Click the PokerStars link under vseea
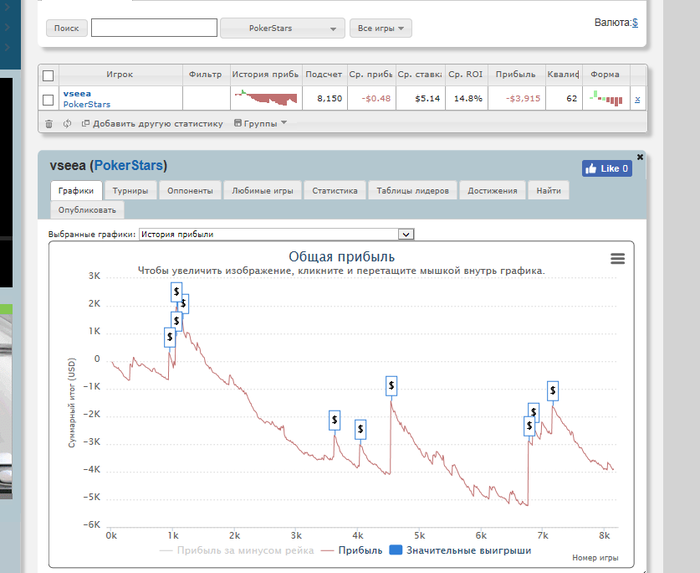Screen dimensions: 700x573 click(87, 104)
